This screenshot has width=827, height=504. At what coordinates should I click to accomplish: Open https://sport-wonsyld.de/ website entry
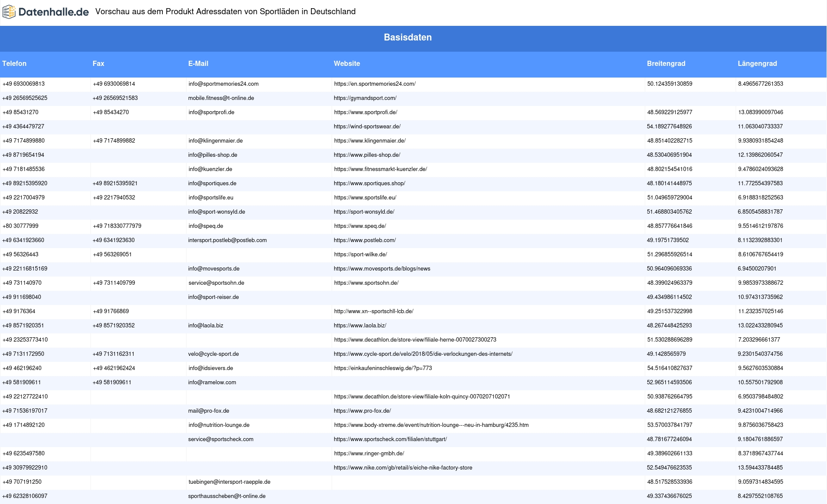point(364,212)
